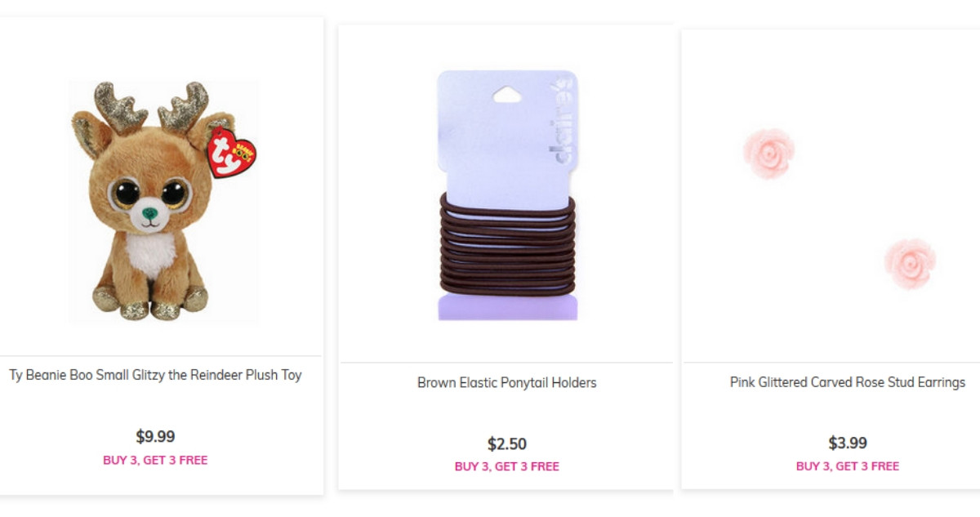
Task: Click the $9.99 price of the reindeer toy
Action: (x=155, y=436)
